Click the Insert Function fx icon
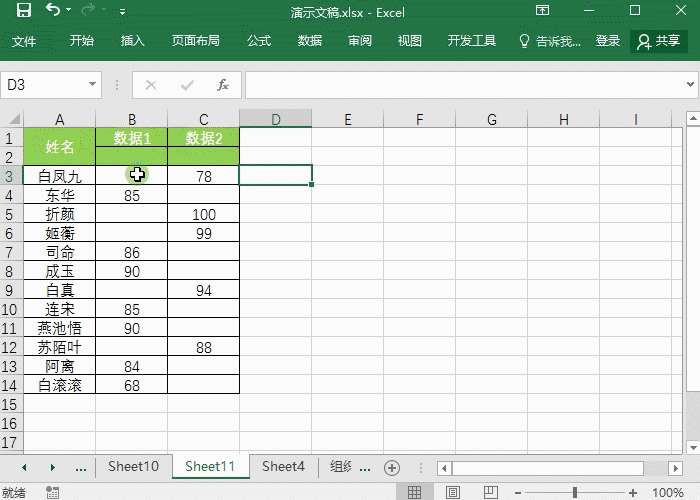The height and width of the screenshot is (500, 700). point(223,85)
